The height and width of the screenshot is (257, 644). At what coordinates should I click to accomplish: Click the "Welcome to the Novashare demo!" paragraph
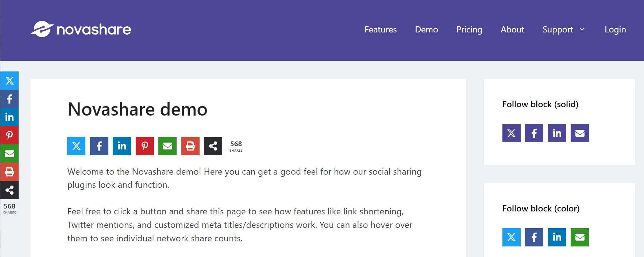[244, 178]
